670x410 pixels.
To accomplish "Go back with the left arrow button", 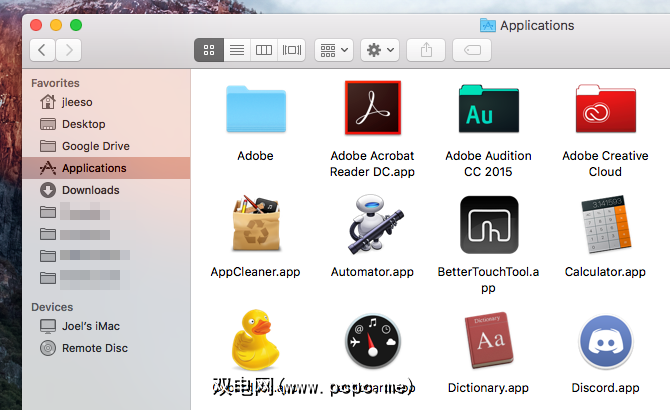I will pyautogui.click(x=42, y=50).
